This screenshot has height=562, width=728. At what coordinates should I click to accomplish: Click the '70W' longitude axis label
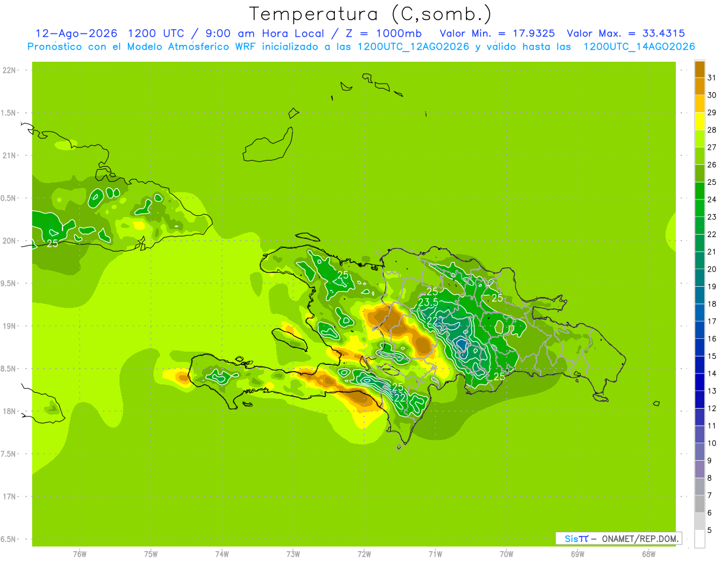[507, 554]
